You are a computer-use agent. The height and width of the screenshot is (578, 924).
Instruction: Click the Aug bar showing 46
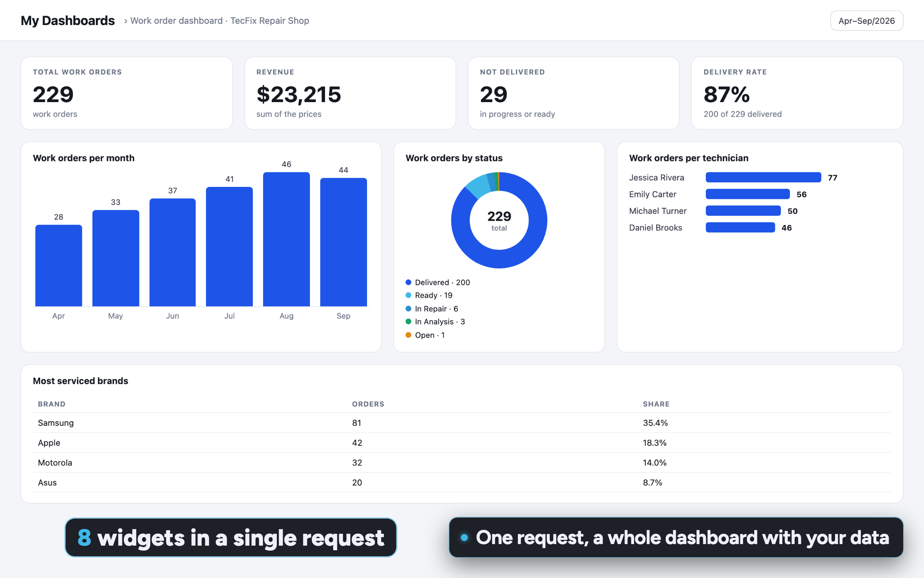click(286, 239)
